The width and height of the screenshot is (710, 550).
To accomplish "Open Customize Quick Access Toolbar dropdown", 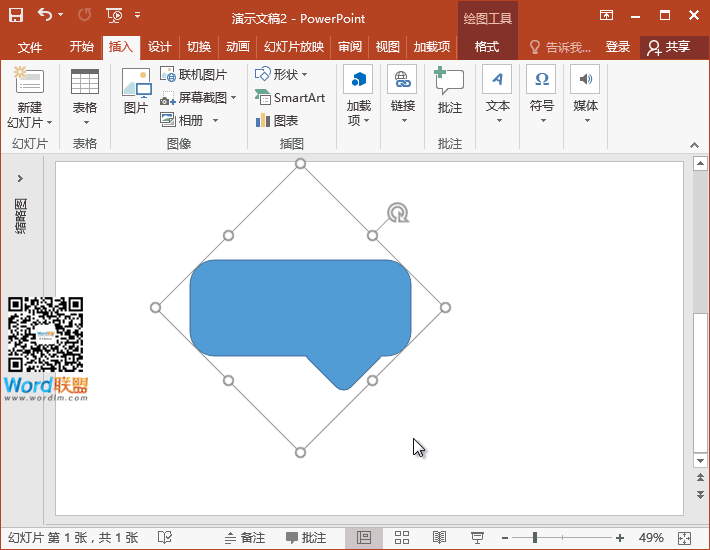I will (x=138, y=15).
